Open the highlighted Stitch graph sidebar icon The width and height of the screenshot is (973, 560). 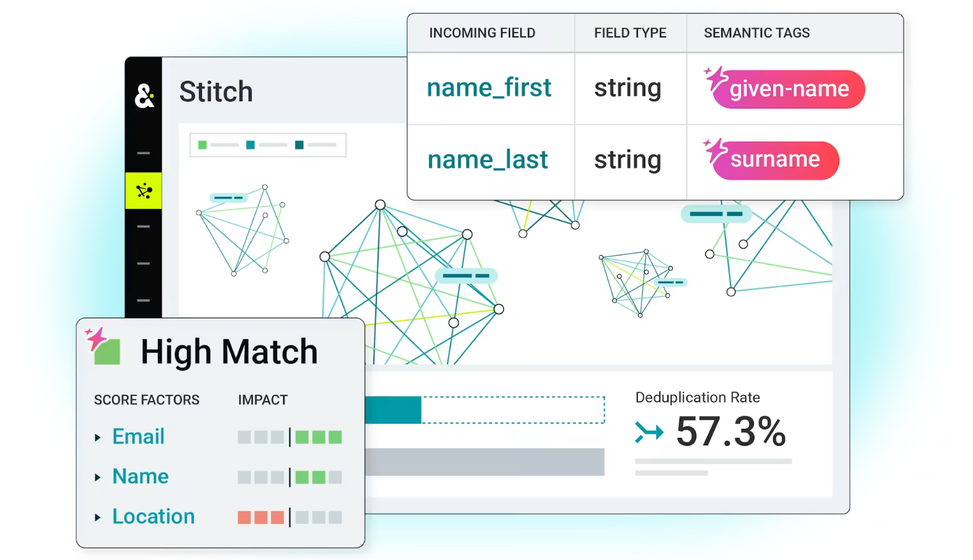pyautogui.click(x=144, y=191)
